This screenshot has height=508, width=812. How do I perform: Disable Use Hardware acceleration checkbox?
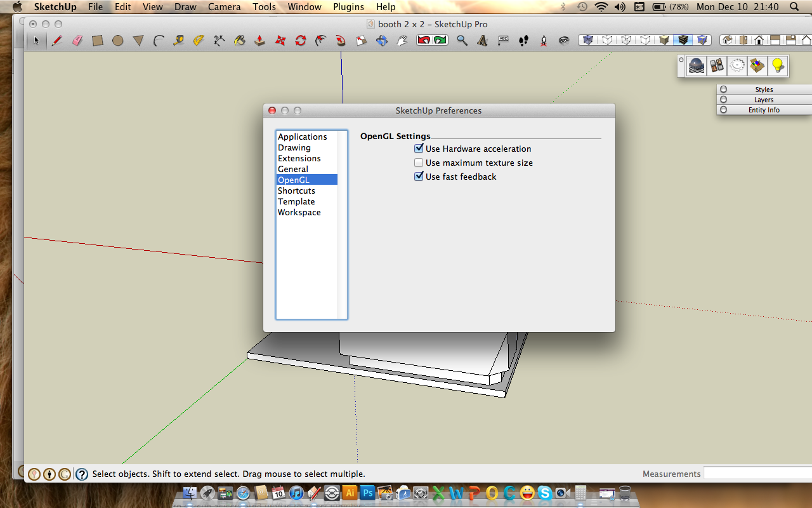click(419, 149)
